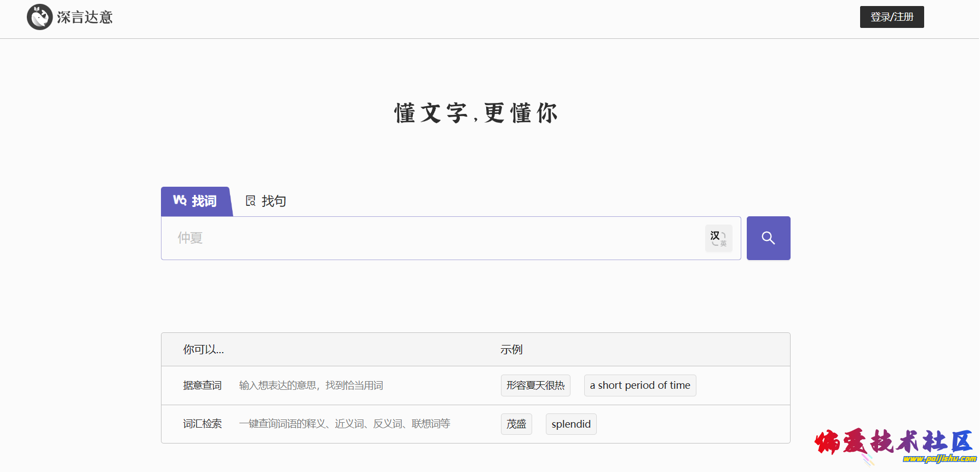Click the 词汇检索 row label
The width and height of the screenshot is (980, 472).
(x=202, y=424)
